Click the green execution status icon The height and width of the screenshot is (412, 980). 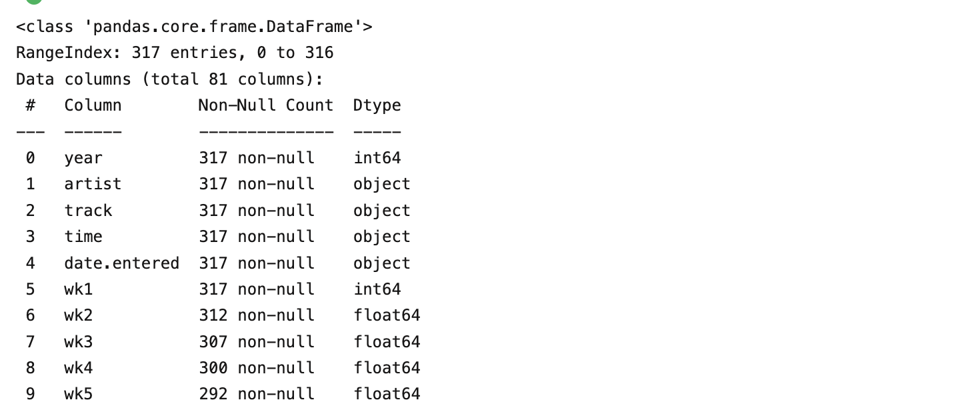(32, 1)
